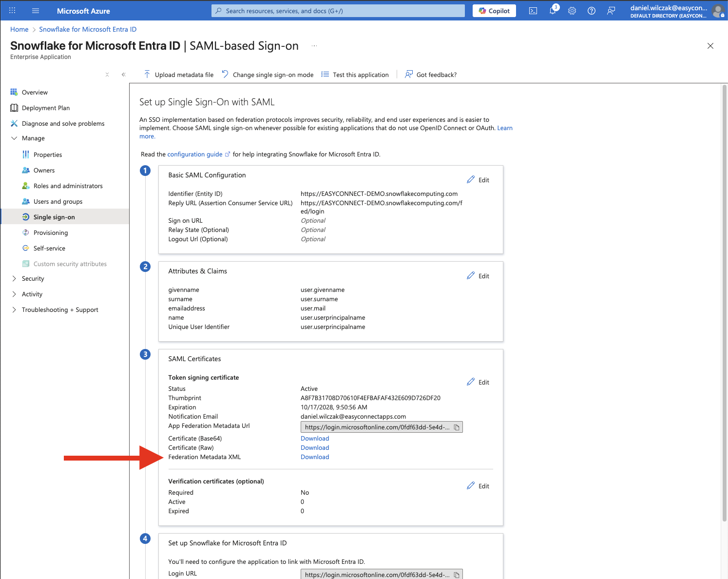Open the Azure Cloud Shell icon
Screen dimensions: 728x579
pyautogui.click(x=533, y=11)
